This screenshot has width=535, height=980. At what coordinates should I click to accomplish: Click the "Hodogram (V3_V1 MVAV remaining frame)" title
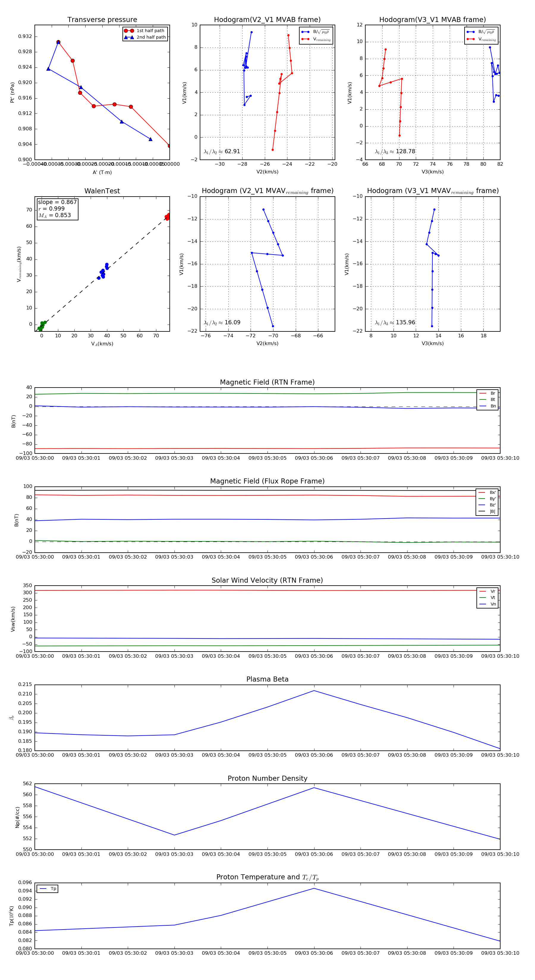(x=432, y=191)
